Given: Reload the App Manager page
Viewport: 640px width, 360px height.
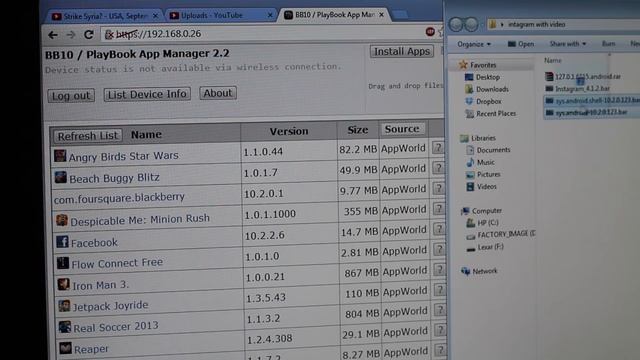Looking at the screenshot, I should (x=89, y=34).
